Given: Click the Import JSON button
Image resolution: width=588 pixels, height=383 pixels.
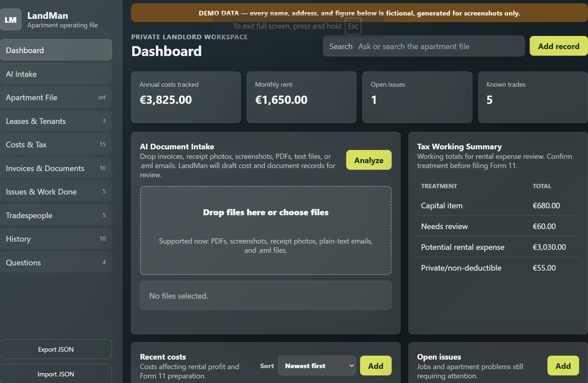Looking at the screenshot, I should [56, 374].
